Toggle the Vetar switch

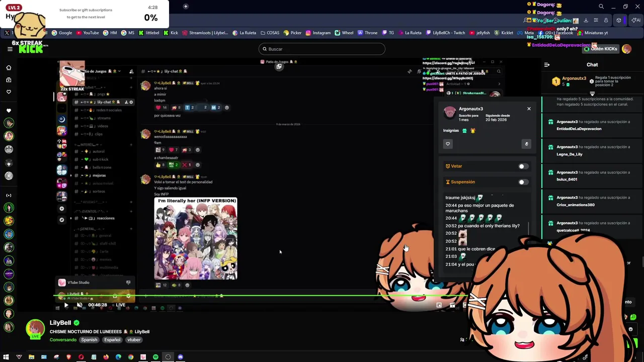pos(523,166)
